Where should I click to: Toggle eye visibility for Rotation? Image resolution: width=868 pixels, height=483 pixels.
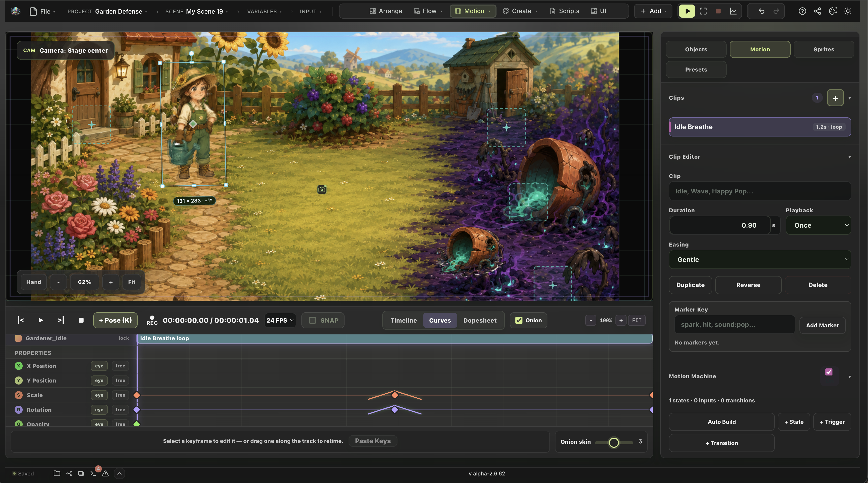pos(99,409)
